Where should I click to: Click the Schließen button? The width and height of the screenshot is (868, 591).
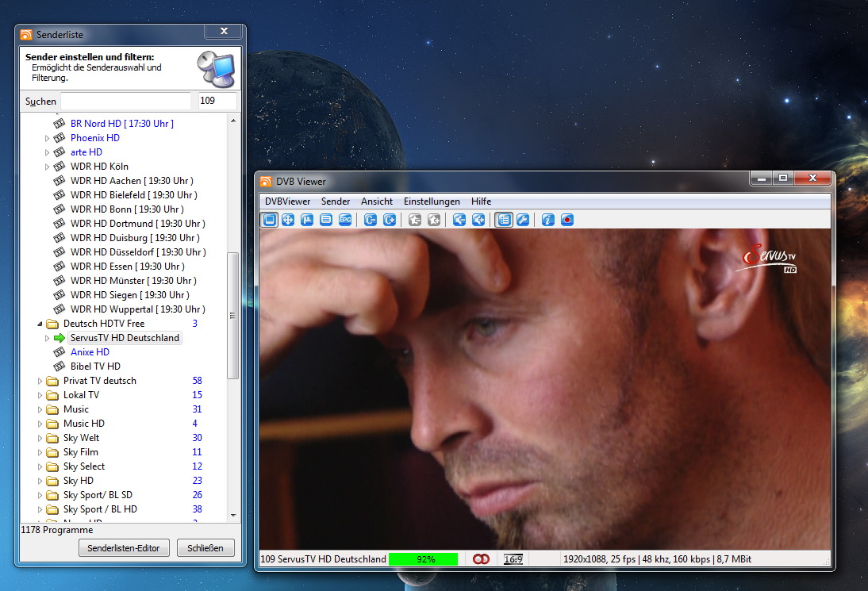(x=205, y=548)
